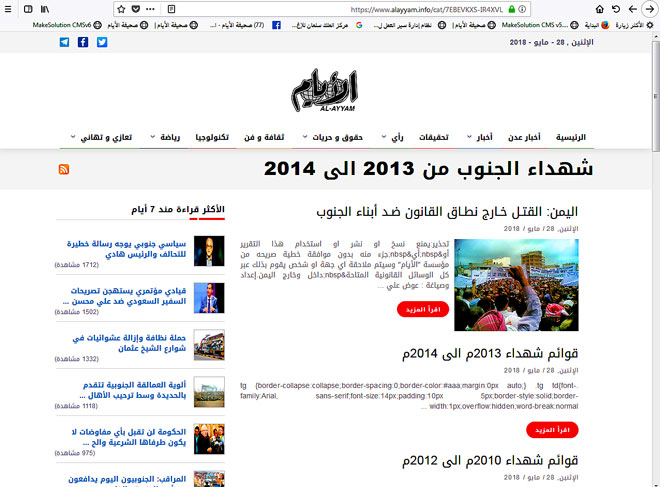Open article قوائم شهداء 2013م الى 2014م
This screenshot has width=660, height=487.
click(x=490, y=354)
